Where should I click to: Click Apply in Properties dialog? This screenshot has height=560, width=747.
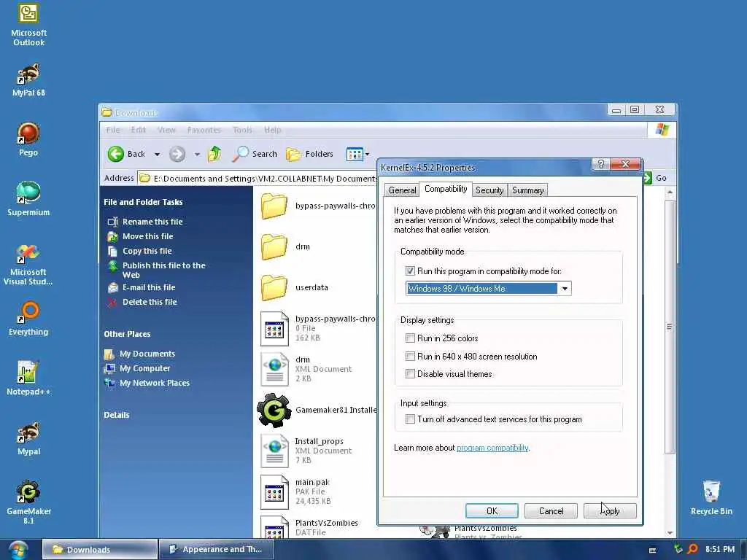610,511
